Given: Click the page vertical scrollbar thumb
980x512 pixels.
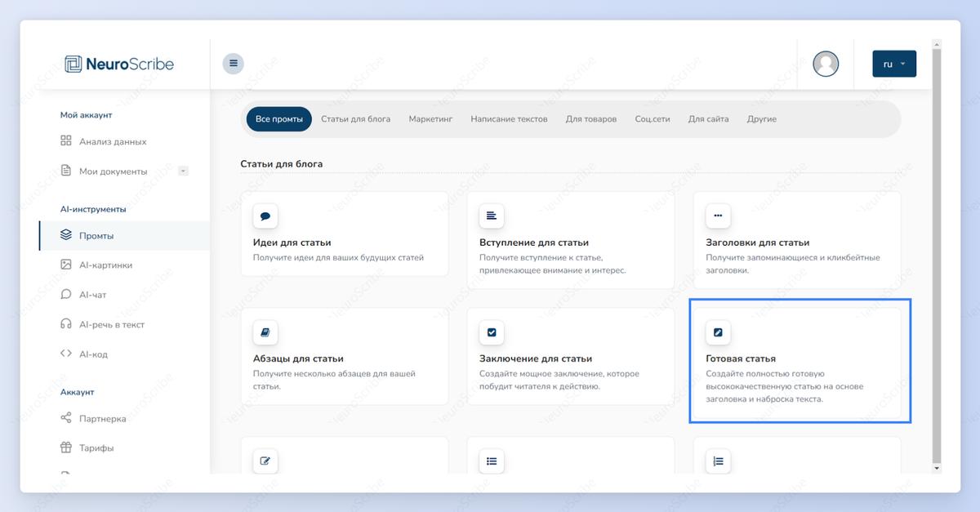Looking at the screenshot, I should 937,256.
